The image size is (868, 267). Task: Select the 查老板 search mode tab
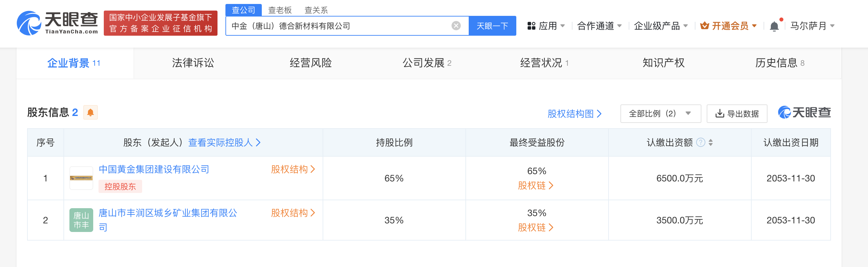[x=280, y=10]
